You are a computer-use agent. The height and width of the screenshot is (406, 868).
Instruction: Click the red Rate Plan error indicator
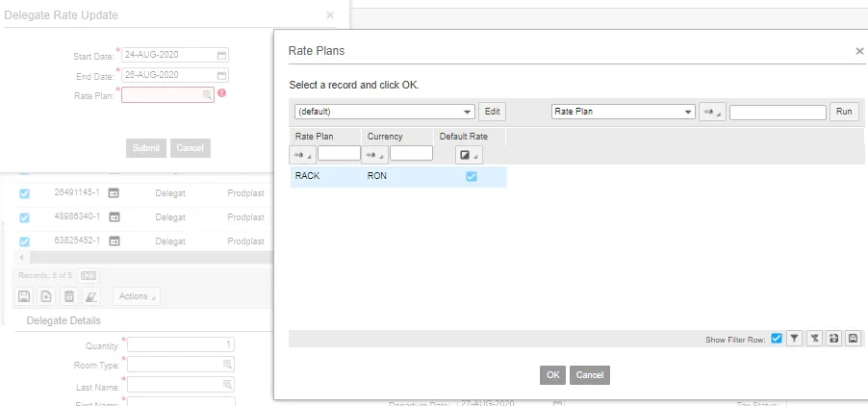click(222, 93)
